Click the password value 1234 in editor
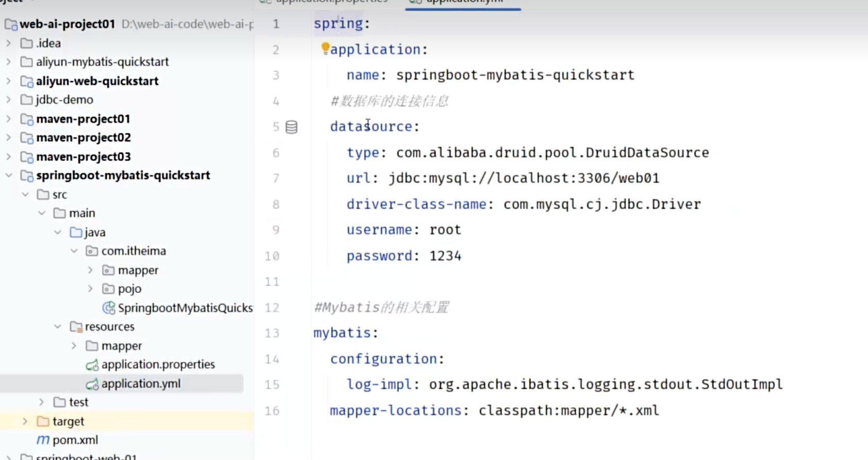The image size is (868, 460). (445, 256)
